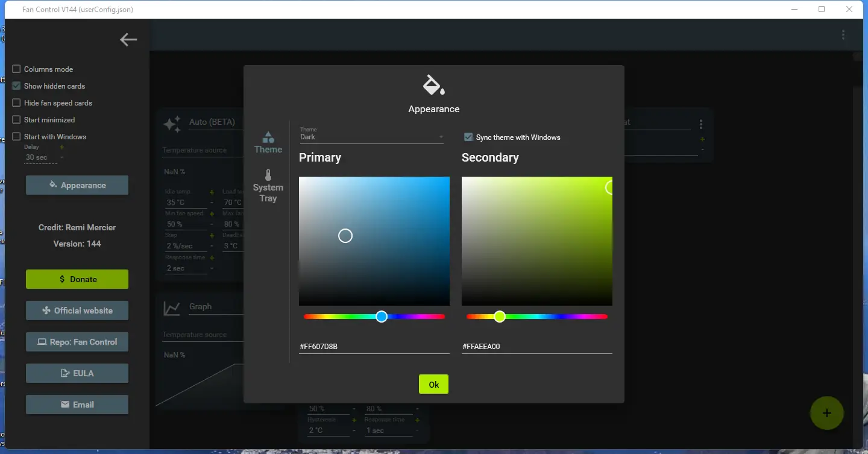Viewport: 868px width, 454px height.
Task: Open Repo: Fan Control
Action: click(77, 342)
